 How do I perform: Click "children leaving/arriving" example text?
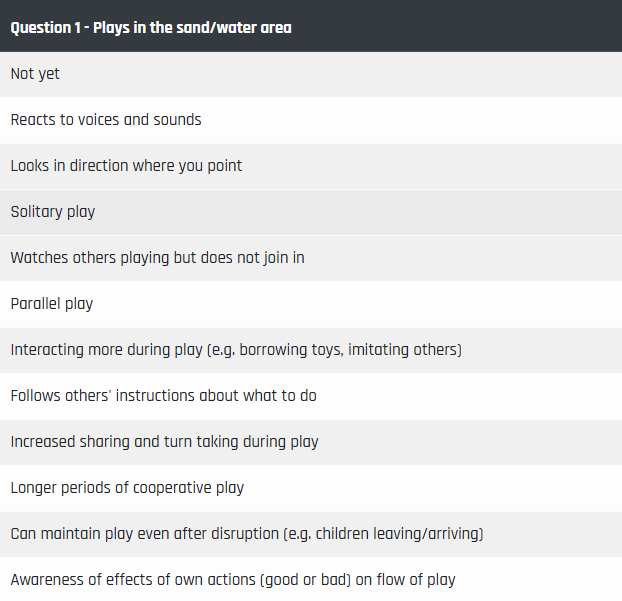click(397, 534)
